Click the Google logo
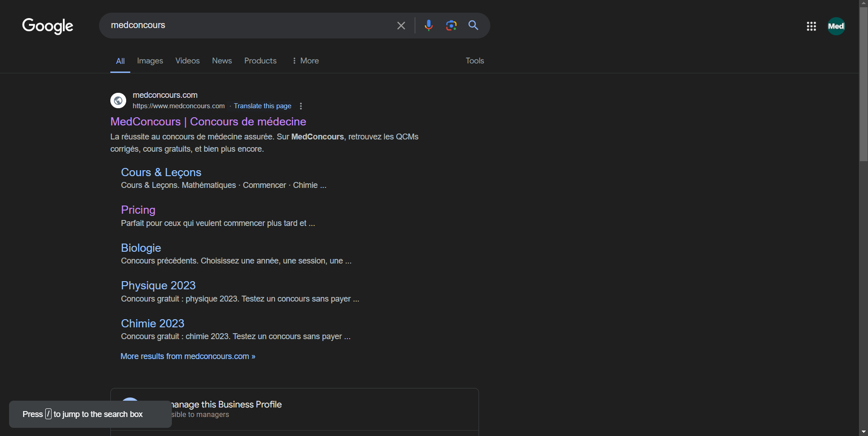 pyautogui.click(x=47, y=26)
